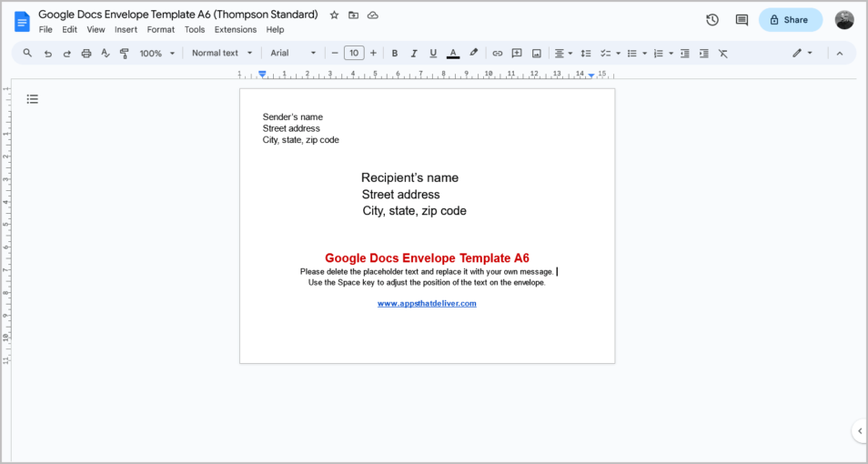The height and width of the screenshot is (464, 868).
Task: Hide the menus with the up chevron
Action: pos(839,53)
